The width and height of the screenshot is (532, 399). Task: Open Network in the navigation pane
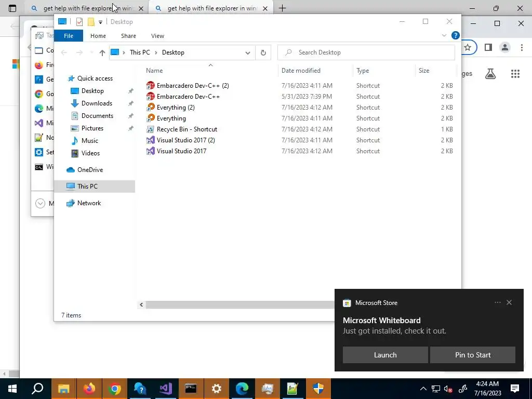point(89,203)
